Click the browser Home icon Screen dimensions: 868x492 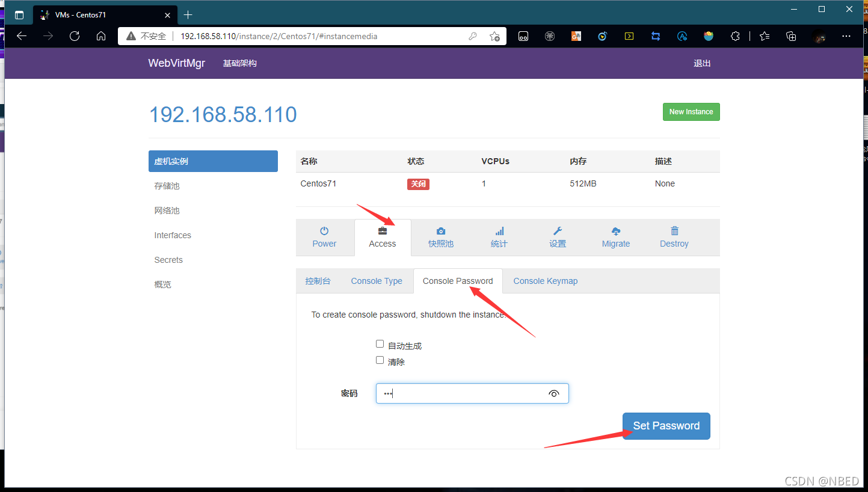click(x=101, y=36)
